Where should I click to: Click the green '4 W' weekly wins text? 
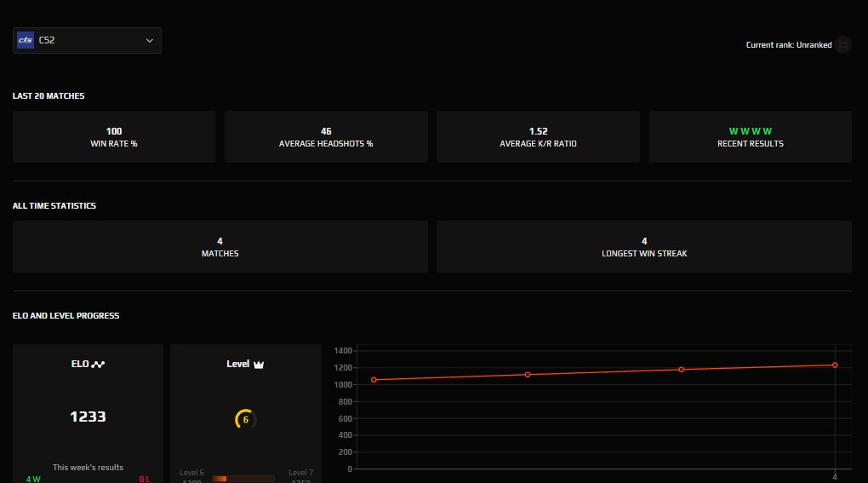(33, 479)
